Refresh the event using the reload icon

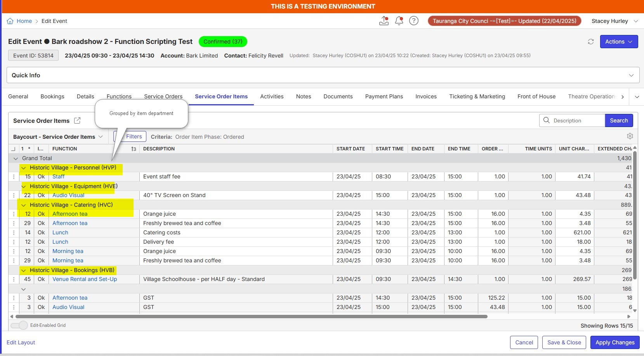coord(591,42)
